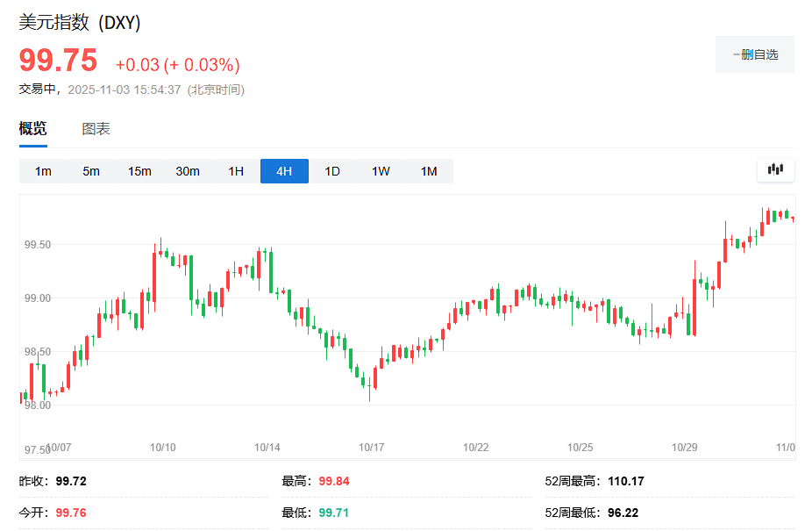Switch to the 1D daily chart
Viewport: 812px width, 531px height.
click(331, 171)
